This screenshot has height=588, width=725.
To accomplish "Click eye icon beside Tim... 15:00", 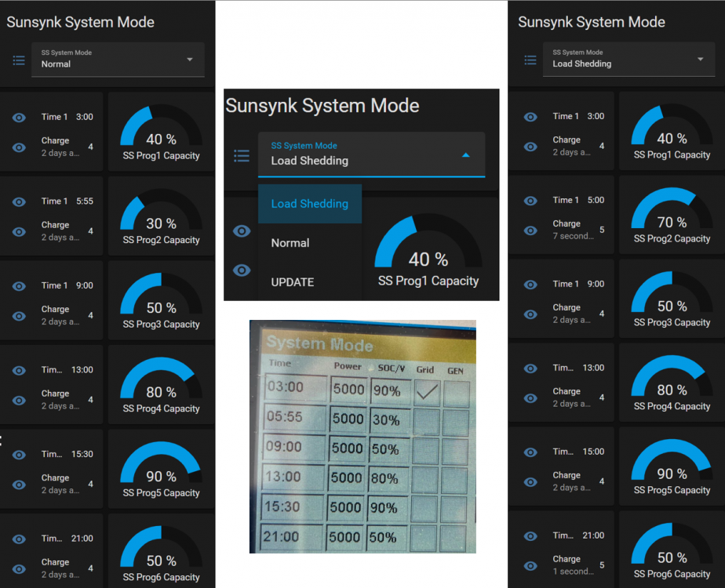I will 530,452.
